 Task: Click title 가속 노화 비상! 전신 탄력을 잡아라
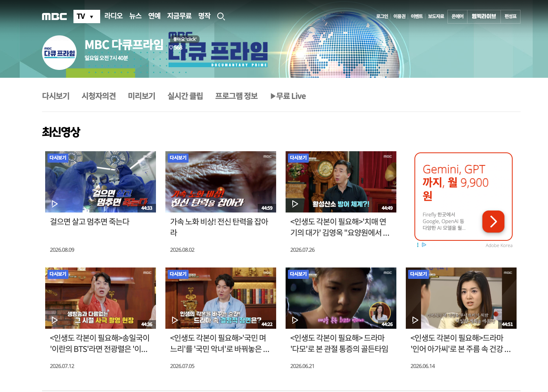click(219, 227)
